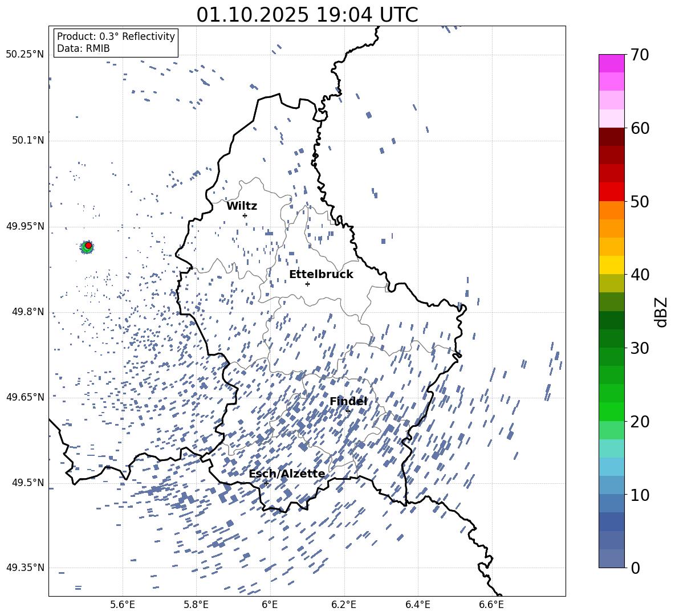Click the 40 tick on colorbar
Image resolution: width=675 pixels, height=616 pixels.
tap(640, 275)
